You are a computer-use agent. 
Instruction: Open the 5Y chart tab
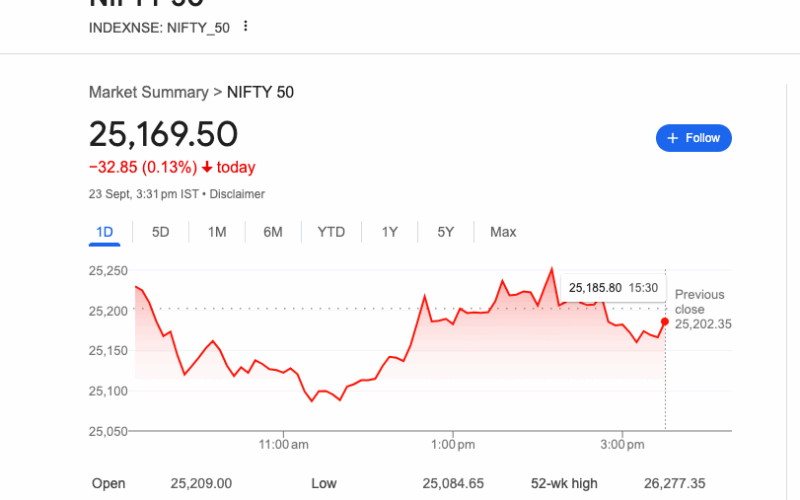click(x=446, y=232)
